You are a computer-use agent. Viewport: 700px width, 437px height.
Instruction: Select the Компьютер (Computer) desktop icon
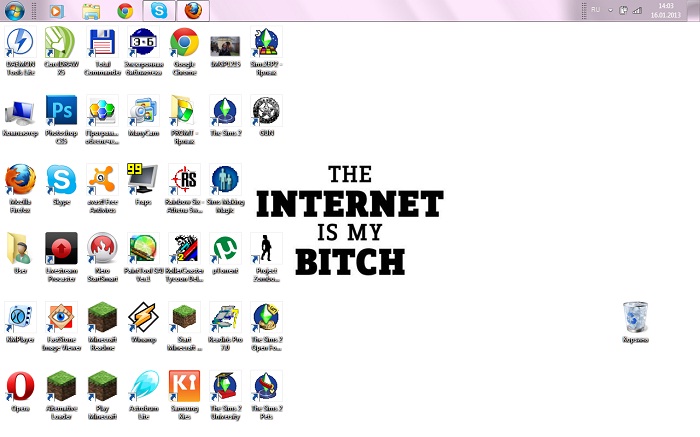[x=20, y=112]
